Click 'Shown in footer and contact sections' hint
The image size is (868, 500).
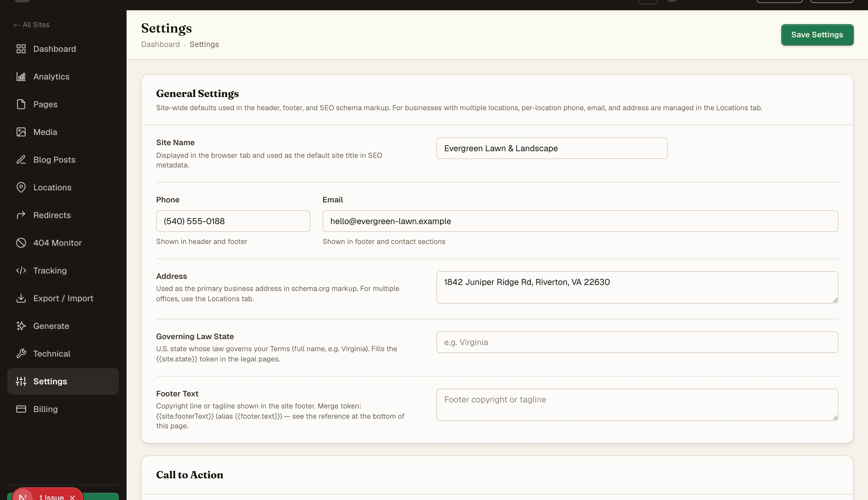tap(384, 241)
